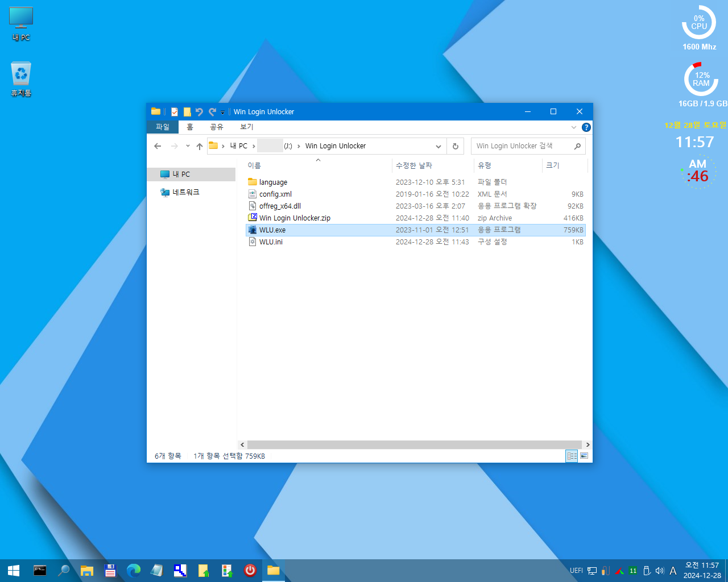Click the UEFI indicator in the system tray
The height and width of the screenshot is (582, 728).
click(576, 571)
